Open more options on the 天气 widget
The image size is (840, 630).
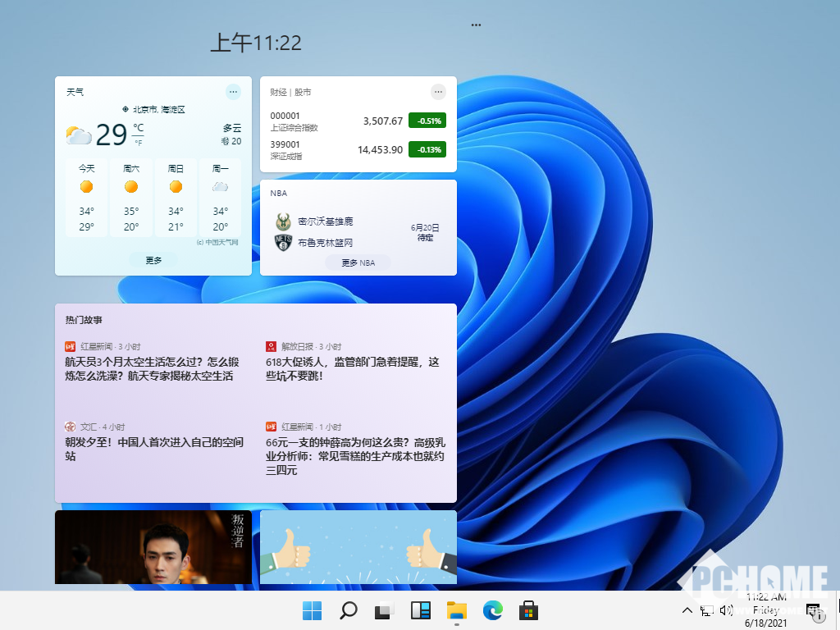pos(233,92)
